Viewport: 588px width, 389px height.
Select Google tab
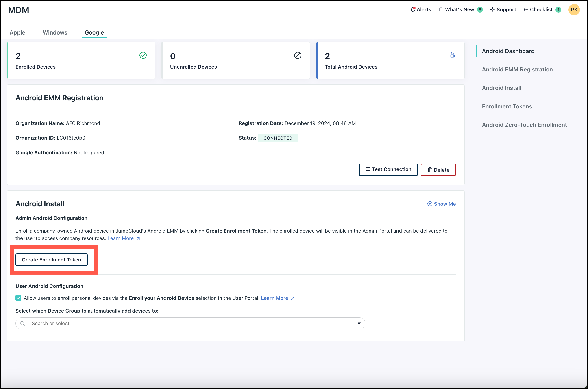(x=94, y=32)
